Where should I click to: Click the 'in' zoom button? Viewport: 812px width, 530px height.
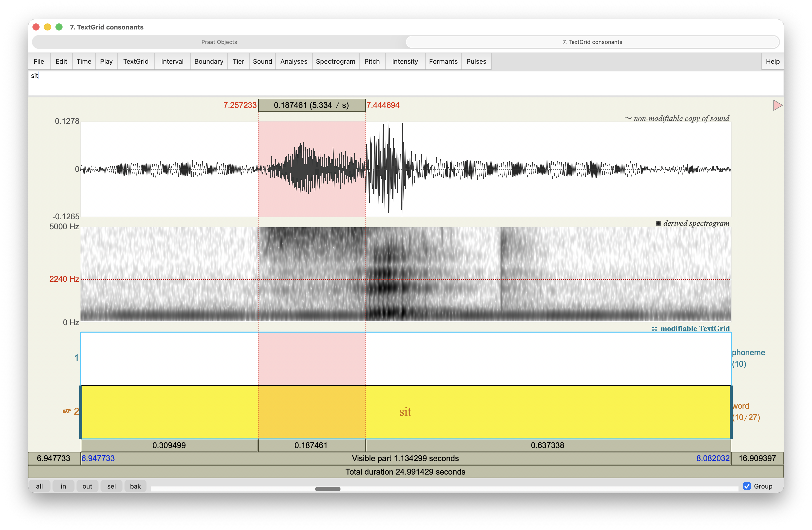(x=63, y=486)
